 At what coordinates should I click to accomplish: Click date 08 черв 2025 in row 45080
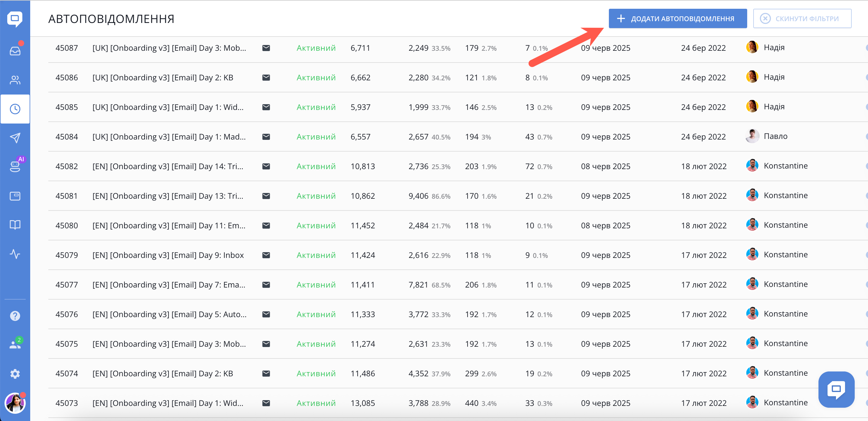coord(606,226)
